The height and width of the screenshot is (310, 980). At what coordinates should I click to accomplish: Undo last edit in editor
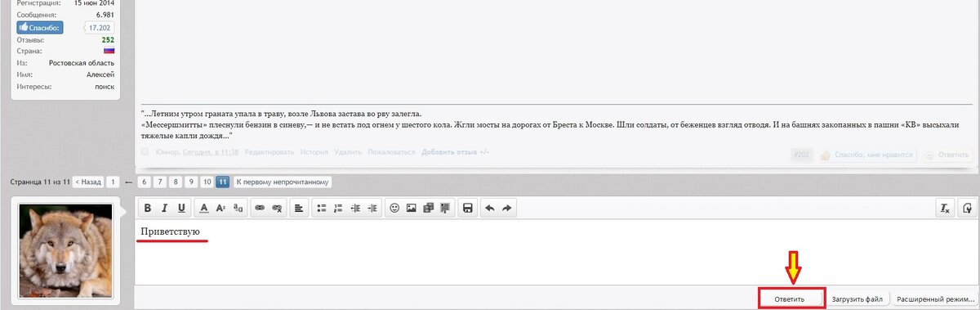point(490,209)
